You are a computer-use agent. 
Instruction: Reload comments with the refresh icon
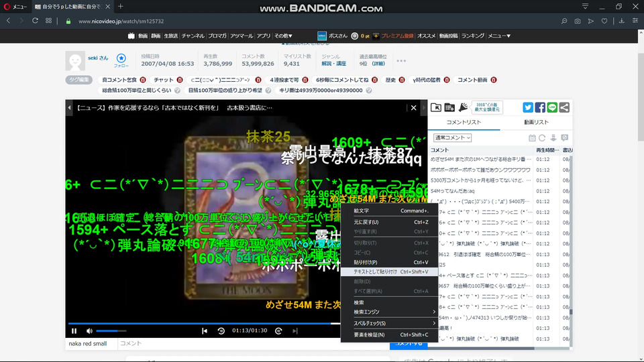click(542, 138)
